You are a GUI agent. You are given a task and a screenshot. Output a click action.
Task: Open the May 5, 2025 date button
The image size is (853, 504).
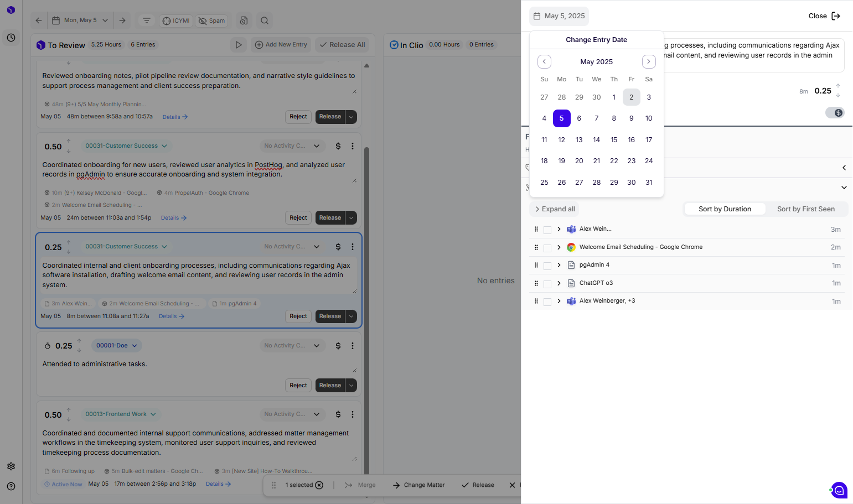point(559,16)
